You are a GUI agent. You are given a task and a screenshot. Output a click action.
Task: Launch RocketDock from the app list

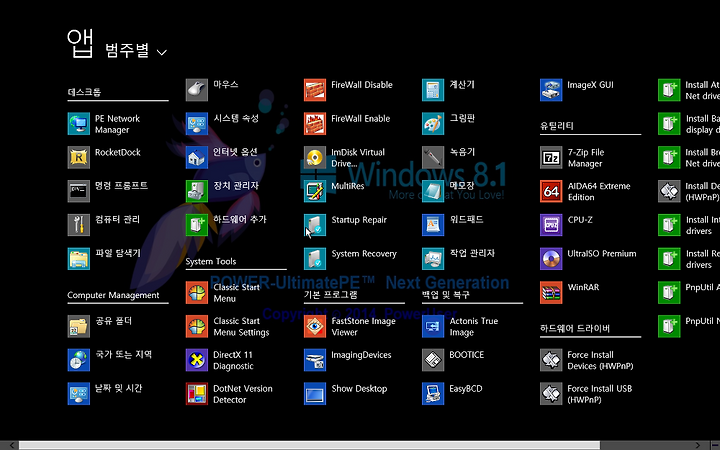point(79,158)
